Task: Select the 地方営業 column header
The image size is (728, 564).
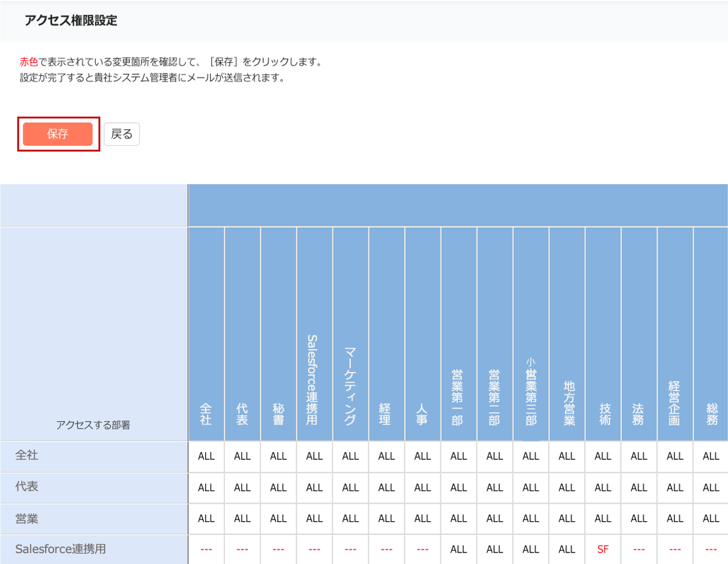Action: coord(567,334)
